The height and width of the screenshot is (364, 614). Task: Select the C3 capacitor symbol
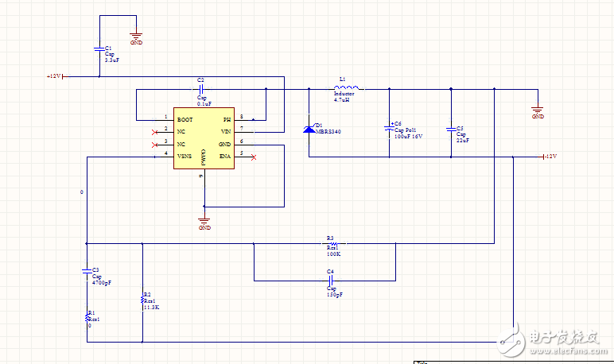[87, 270]
